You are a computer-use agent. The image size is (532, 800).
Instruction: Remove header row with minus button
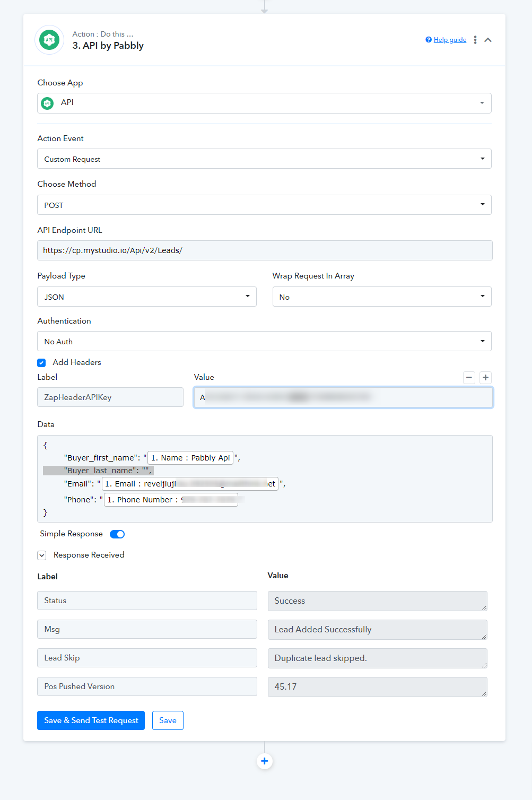pyautogui.click(x=469, y=378)
